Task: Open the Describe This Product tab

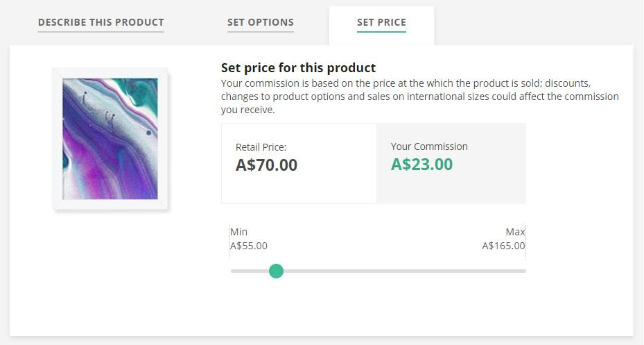Action: coord(101,22)
